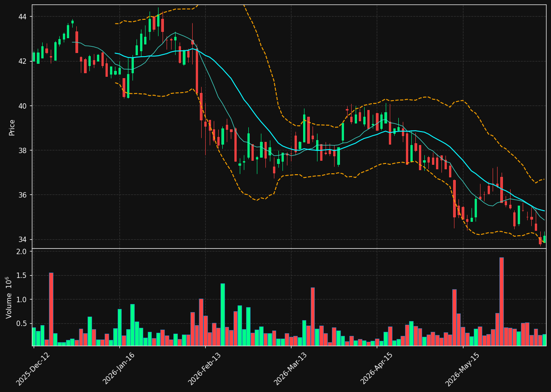This screenshot has height=392, width=551.
Task: Click the 2026-Jan-16 date label
Action: click(x=119, y=369)
